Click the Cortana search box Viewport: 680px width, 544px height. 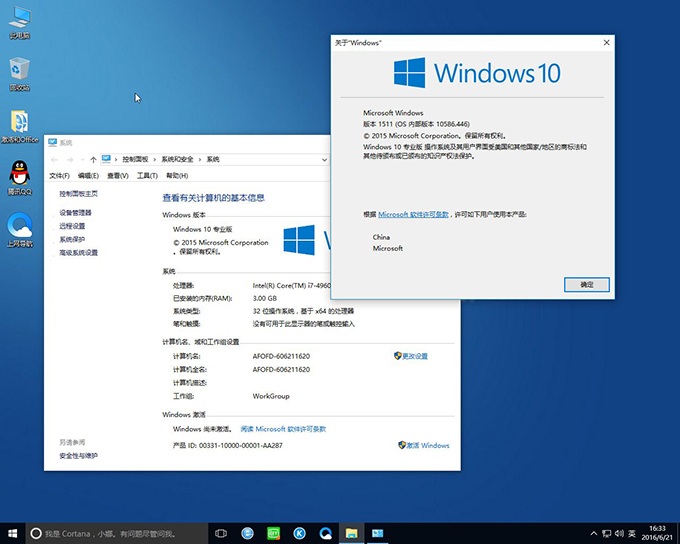pos(110,534)
